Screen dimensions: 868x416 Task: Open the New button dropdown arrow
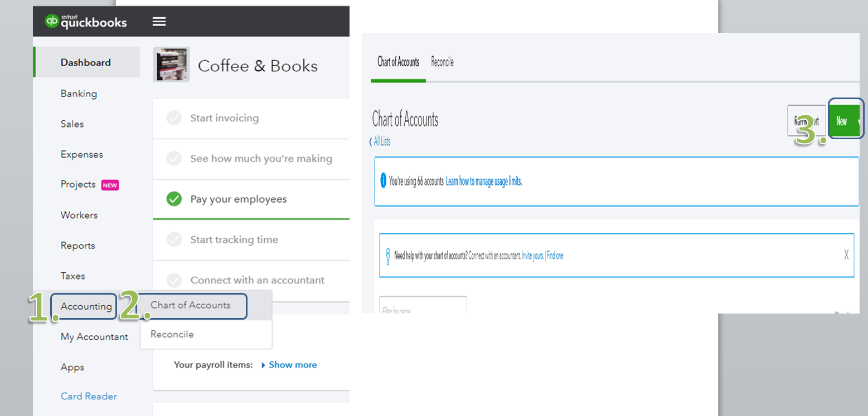click(859, 121)
